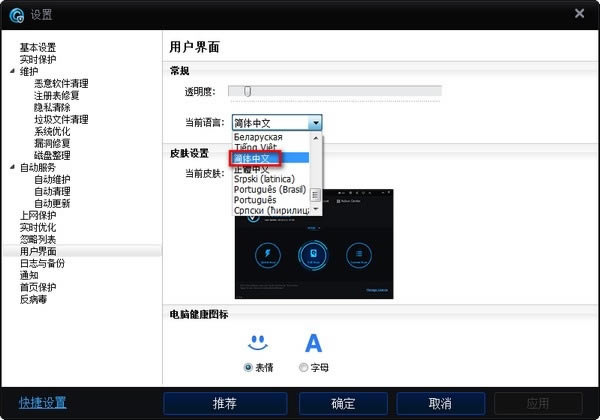Open 垃圾文件清理 settings
Image resolution: width=600 pixels, height=420 pixels.
pyautogui.click(x=61, y=119)
